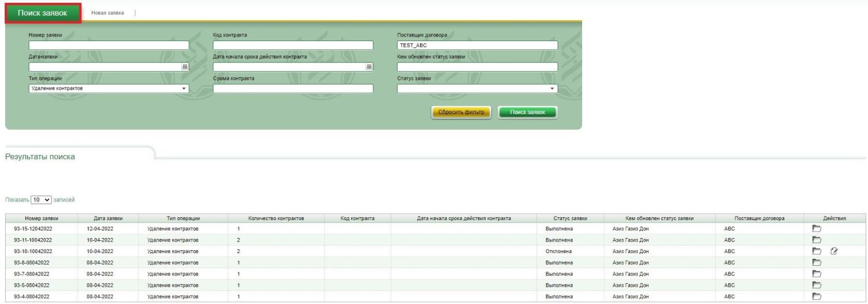Click the Номер заявки input field

point(109,45)
